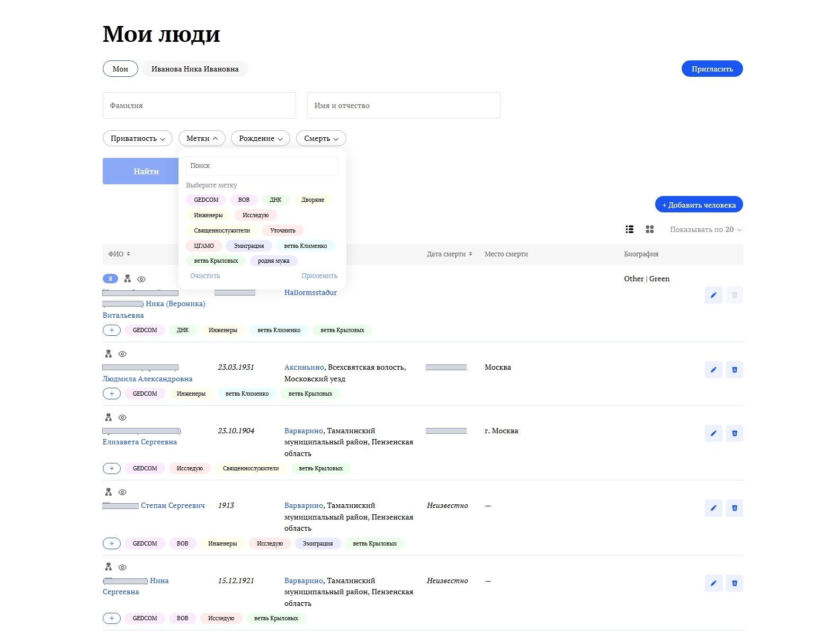Focus the Фамилия search field
The width and height of the screenshot is (840, 634).
coord(199,105)
